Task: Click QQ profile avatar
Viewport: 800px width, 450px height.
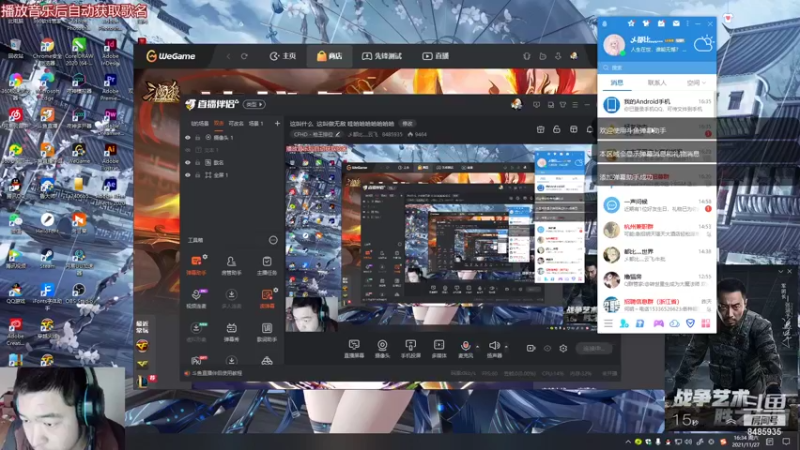Action: click(x=614, y=45)
